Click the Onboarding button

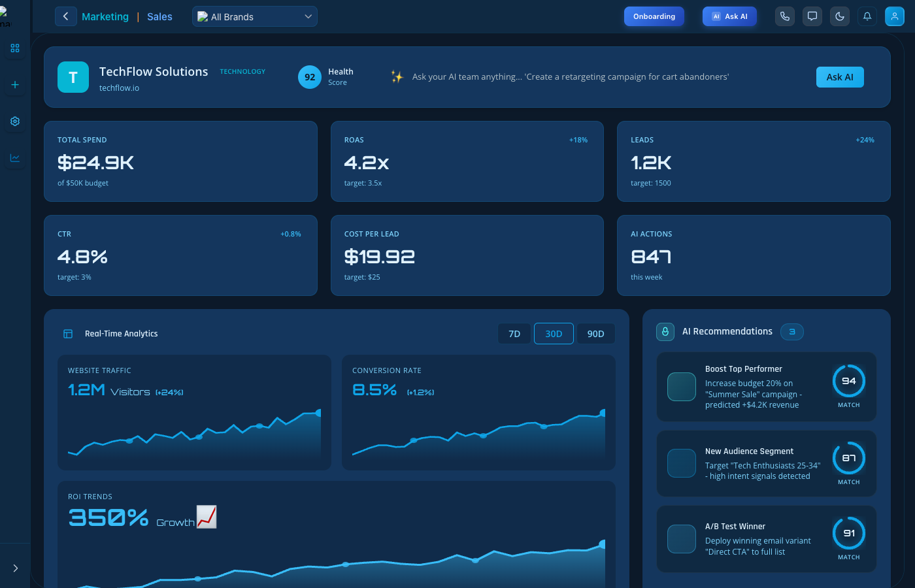coord(654,16)
